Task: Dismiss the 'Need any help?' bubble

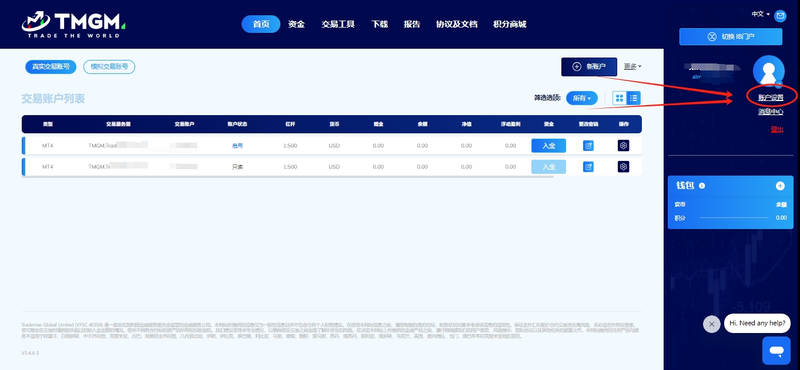Action: tap(711, 324)
